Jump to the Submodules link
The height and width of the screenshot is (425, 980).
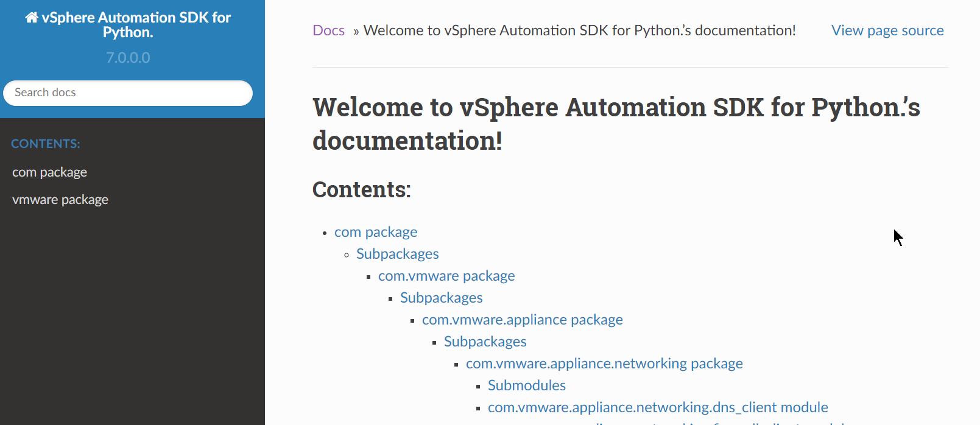point(526,385)
